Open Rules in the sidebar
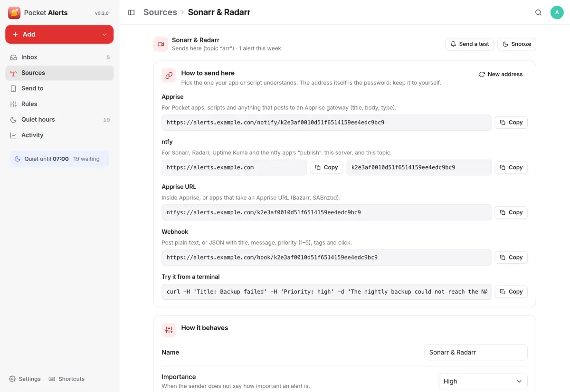570x392 pixels. pyautogui.click(x=59, y=104)
